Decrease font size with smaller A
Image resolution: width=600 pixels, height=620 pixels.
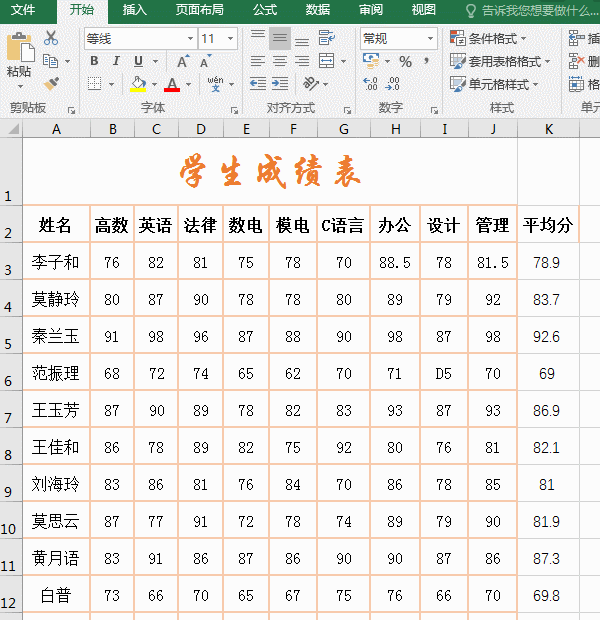point(205,61)
